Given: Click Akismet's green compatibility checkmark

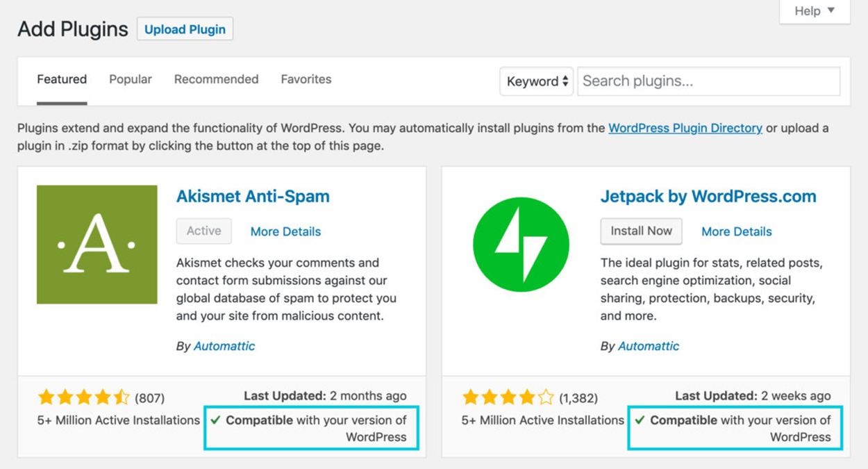Looking at the screenshot, I should click(x=216, y=420).
